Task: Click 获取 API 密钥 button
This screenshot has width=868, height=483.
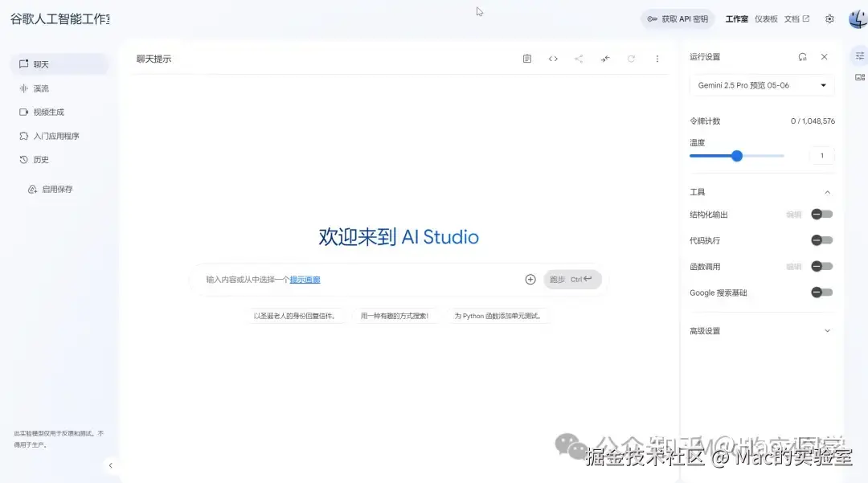Action: pos(678,18)
